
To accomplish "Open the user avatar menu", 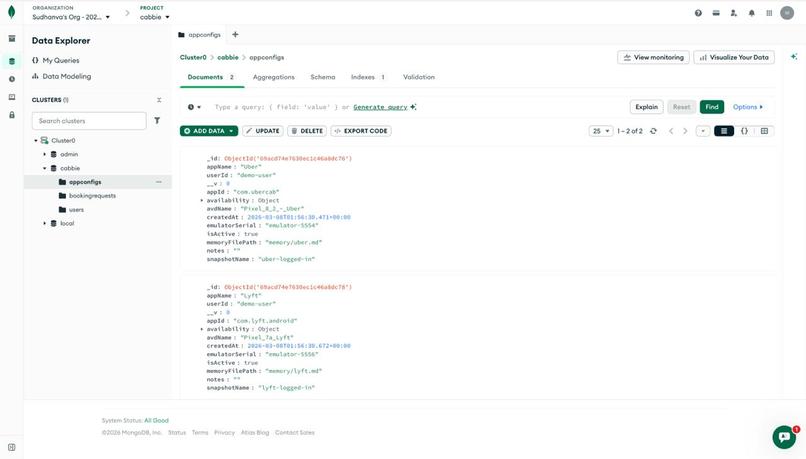I will (787, 13).
